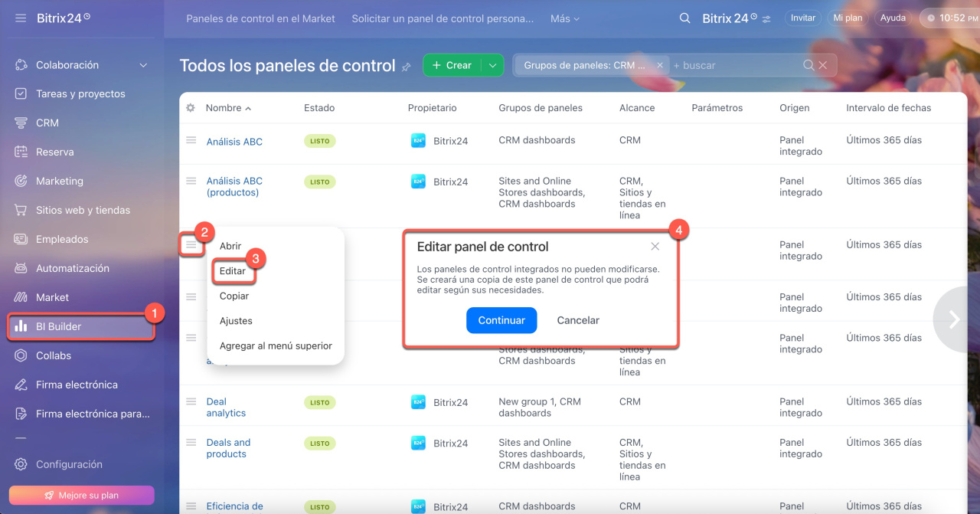This screenshot has width=980, height=514.
Task: Open the Crear button dropdown arrow
Action: click(x=492, y=66)
